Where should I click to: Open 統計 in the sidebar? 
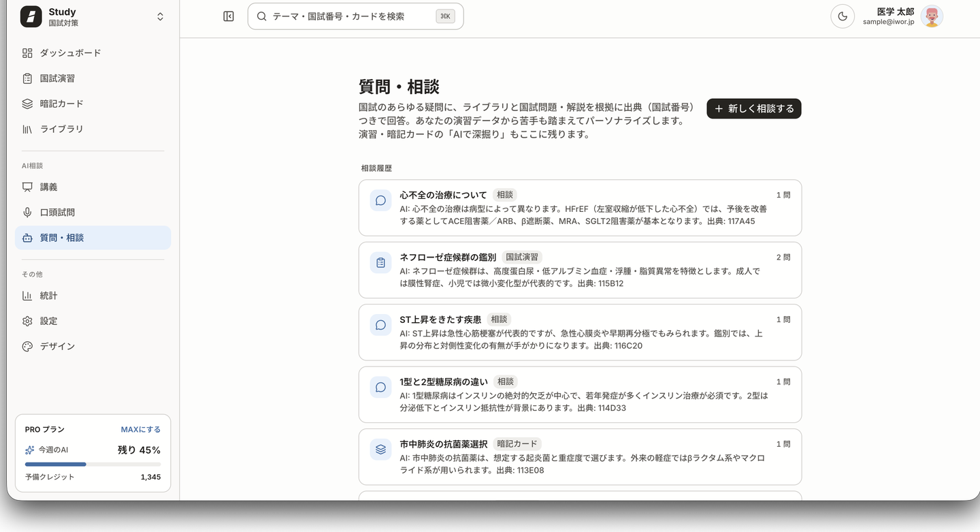pos(93,296)
